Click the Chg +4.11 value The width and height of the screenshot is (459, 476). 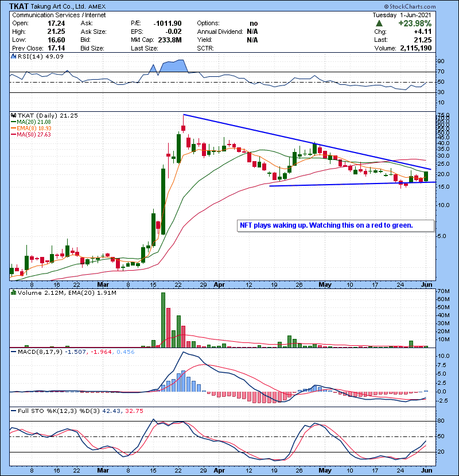[422, 32]
